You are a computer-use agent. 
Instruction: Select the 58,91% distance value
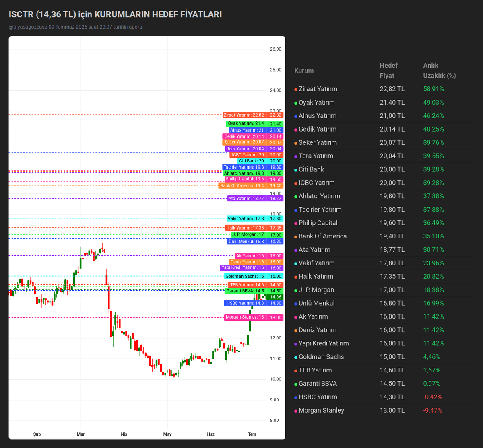pos(433,89)
